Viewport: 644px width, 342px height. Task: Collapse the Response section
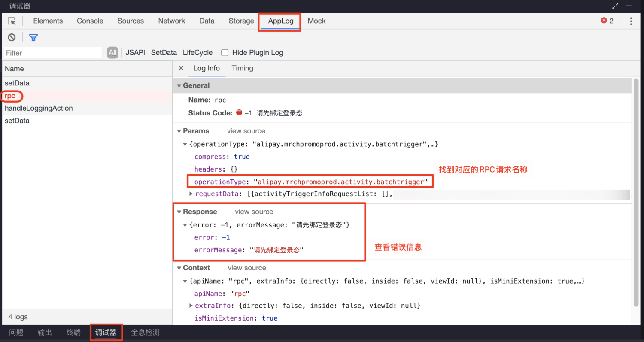pos(179,212)
